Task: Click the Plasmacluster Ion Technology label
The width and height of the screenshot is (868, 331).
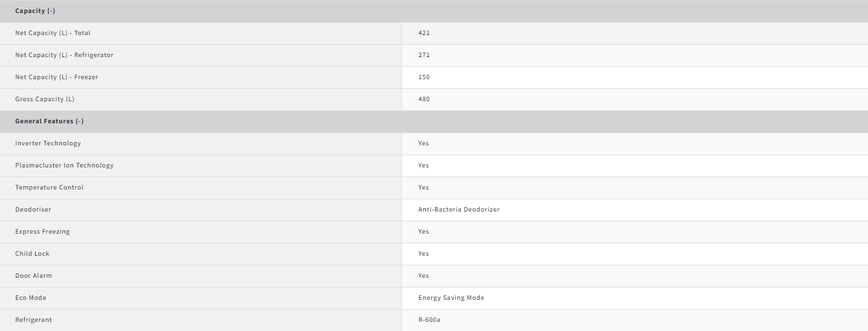Action: pos(64,165)
